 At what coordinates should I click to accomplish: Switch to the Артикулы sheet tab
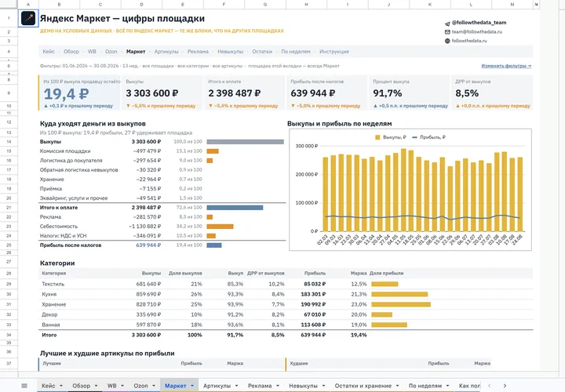[217, 386]
